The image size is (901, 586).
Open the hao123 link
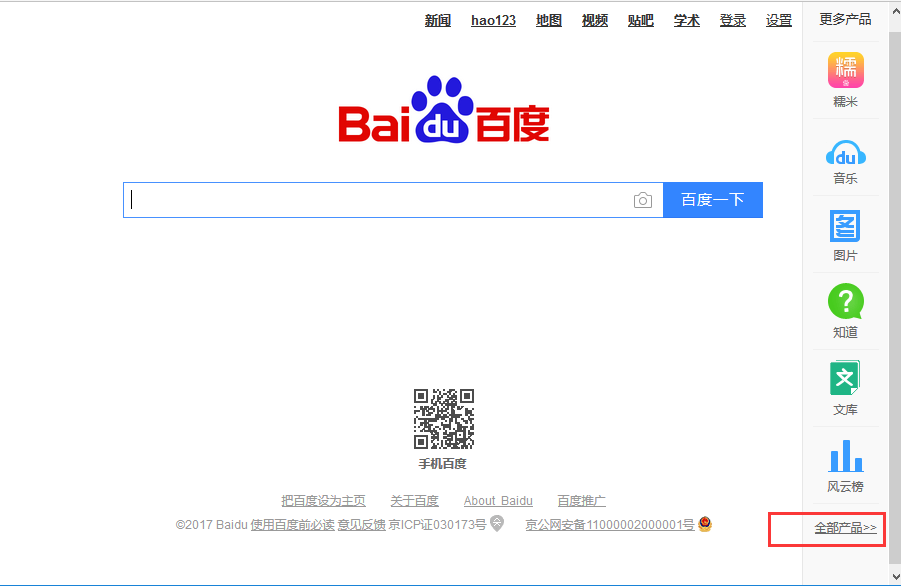(494, 21)
